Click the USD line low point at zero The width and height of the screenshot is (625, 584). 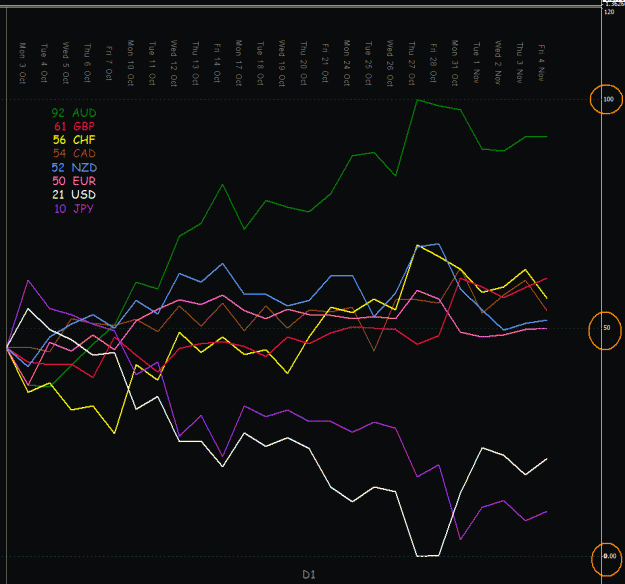click(x=428, y=556)
